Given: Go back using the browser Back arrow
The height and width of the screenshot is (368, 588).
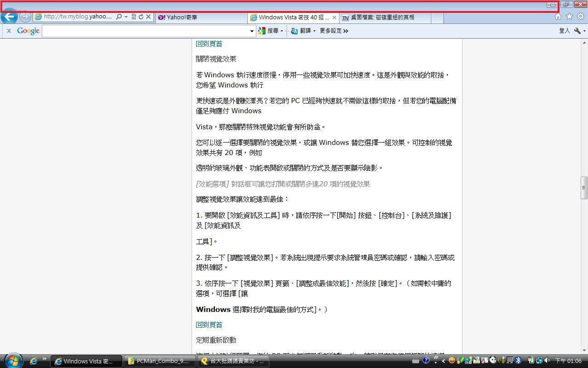Looking at the screenshot, I should point(9,17).
